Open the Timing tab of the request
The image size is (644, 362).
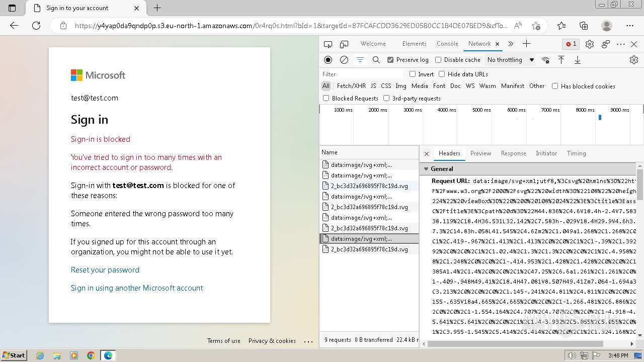[x=576, y=153]
